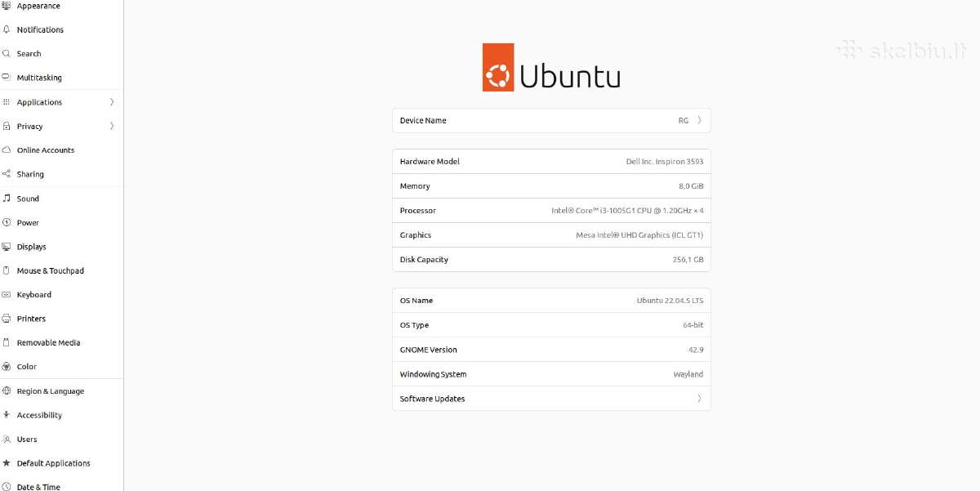Click the Hardware Model row label
The width and height of the screenshot is (980, 491).
pyautogui.click(x=430, y=162)
